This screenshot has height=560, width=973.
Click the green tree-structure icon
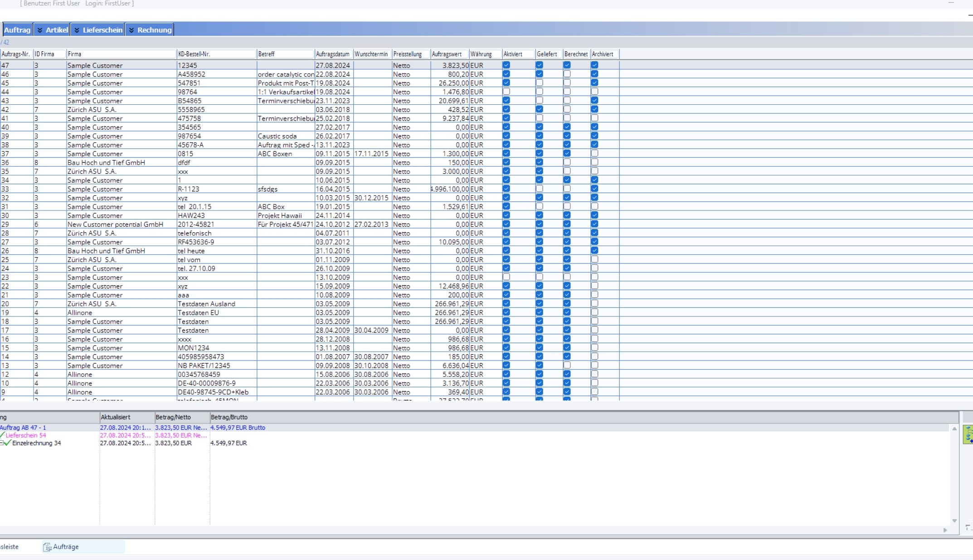(968, 434)
